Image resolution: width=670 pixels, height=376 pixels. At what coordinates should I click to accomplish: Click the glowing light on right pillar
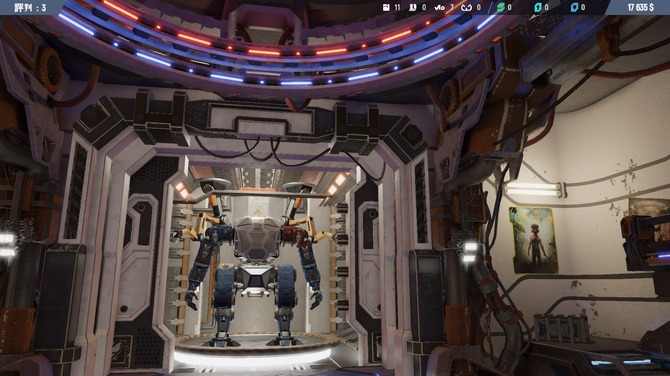pyautogui.click(x=470, y=252)
